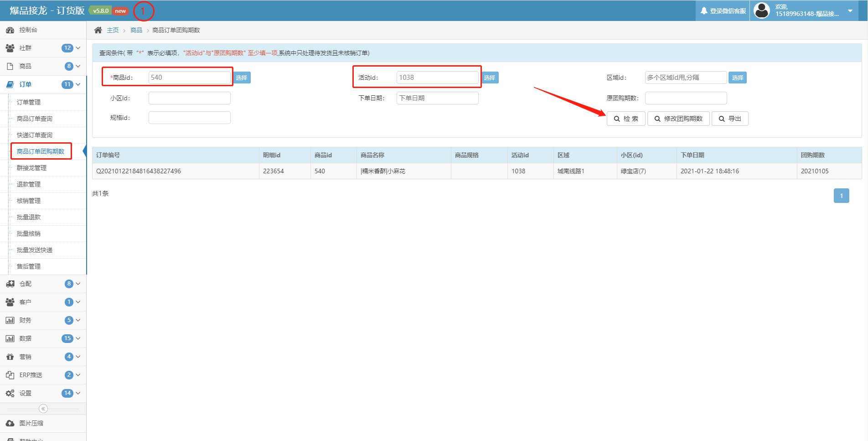The image size is (868, 441).
Task: Click the 修改团购期数 button
Action: (678, 119)
